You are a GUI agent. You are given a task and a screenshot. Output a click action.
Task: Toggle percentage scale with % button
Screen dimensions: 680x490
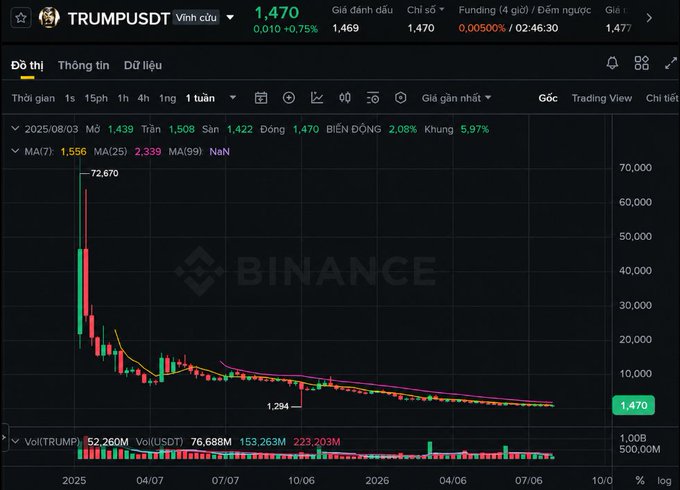[x=640, y=480]
